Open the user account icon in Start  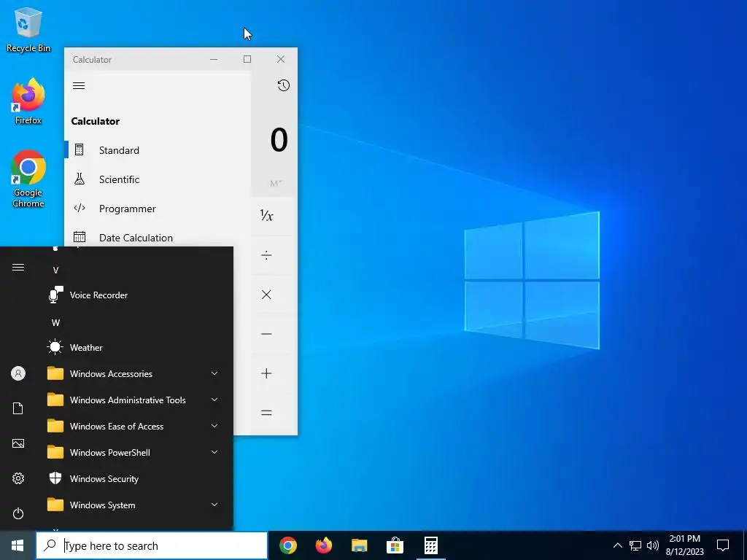click(18, 373)
